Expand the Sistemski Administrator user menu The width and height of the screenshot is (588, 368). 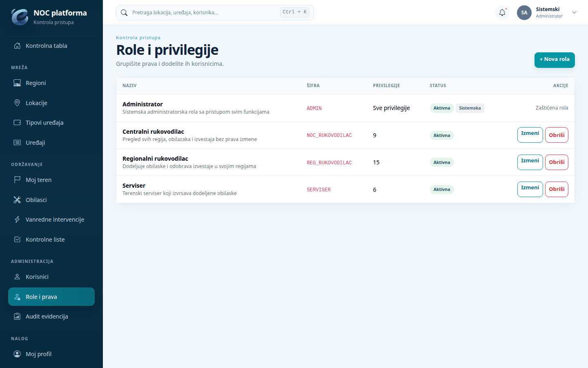[574, 13]
